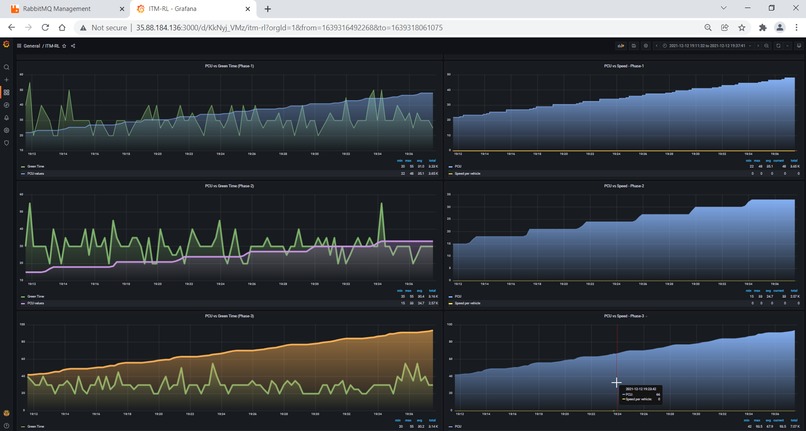Go forward in the browser
This screenshot has width=806, height=431.
point(29,28)
